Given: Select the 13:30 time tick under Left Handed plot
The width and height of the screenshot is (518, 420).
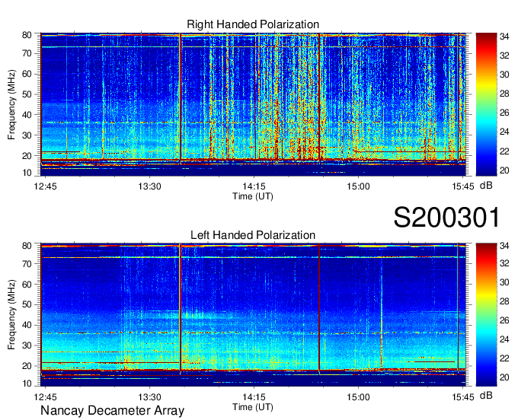Looking at the screenshot, I should pyautogui.click(x=149, y=397).
